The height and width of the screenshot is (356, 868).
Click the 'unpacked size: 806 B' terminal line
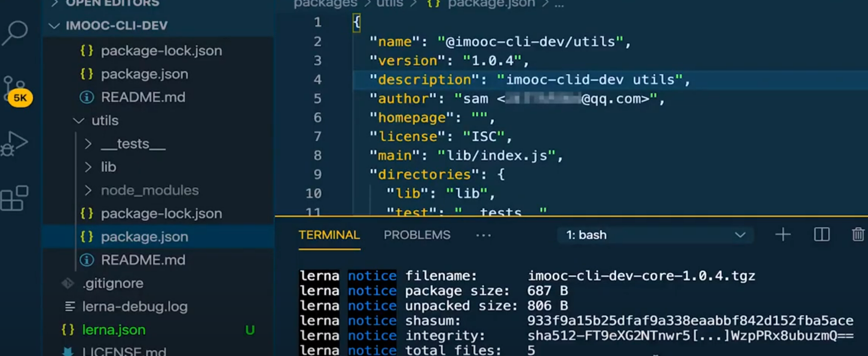coord(434,306)
